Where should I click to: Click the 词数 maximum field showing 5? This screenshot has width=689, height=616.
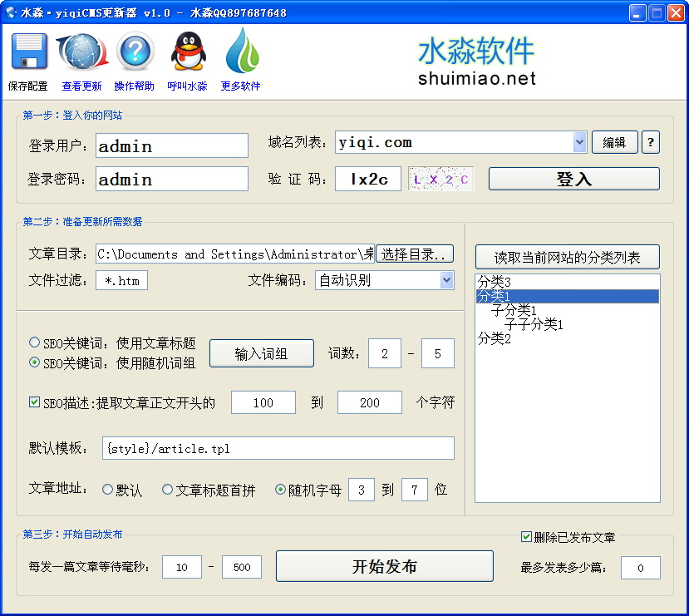438,353
